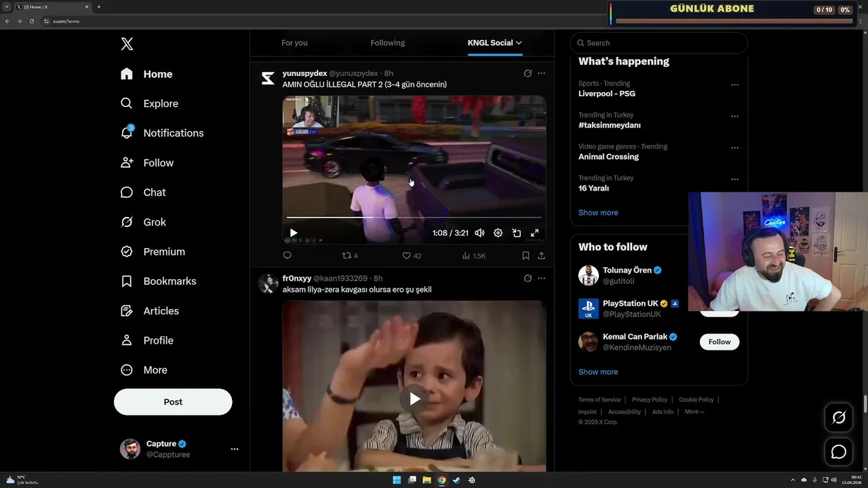Open the Follow page

coord(147,163)
